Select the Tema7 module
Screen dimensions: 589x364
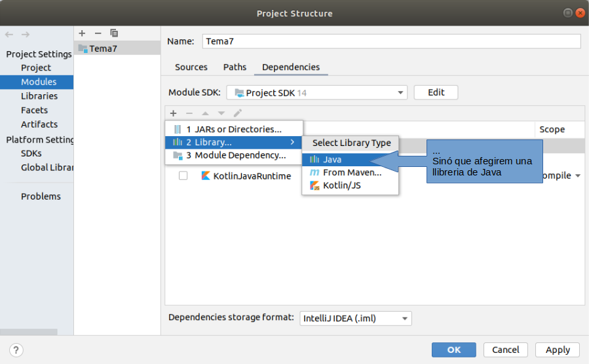click(x=117, y=48)
